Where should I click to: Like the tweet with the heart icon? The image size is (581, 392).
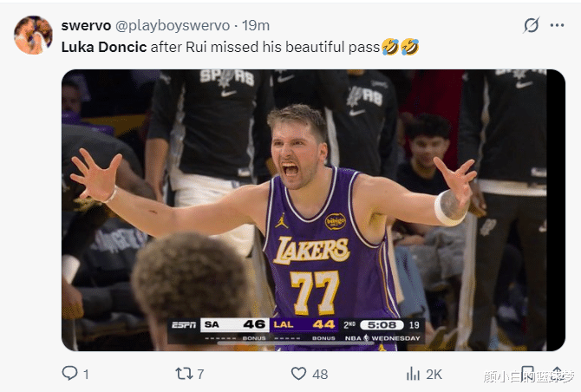tap(298, 373)
